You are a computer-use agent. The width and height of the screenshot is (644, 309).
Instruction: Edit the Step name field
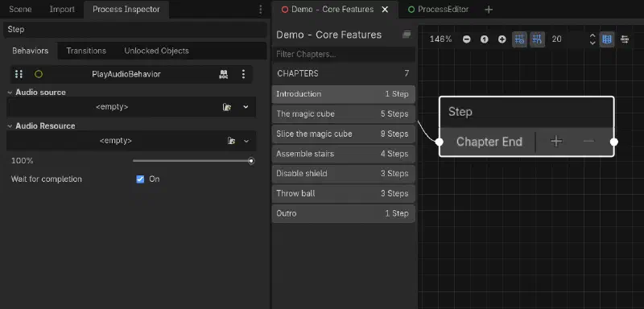[135, 30]
